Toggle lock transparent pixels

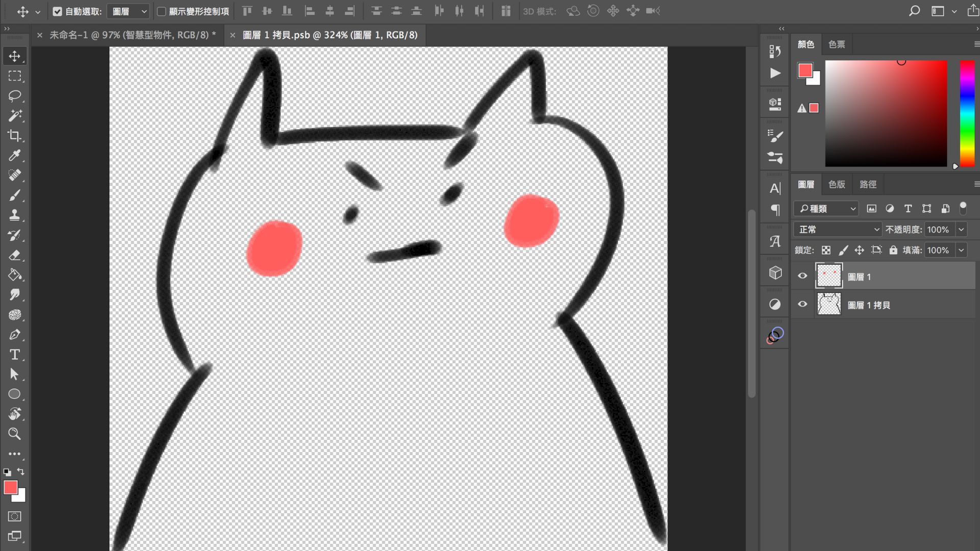[x=826, y=250]
